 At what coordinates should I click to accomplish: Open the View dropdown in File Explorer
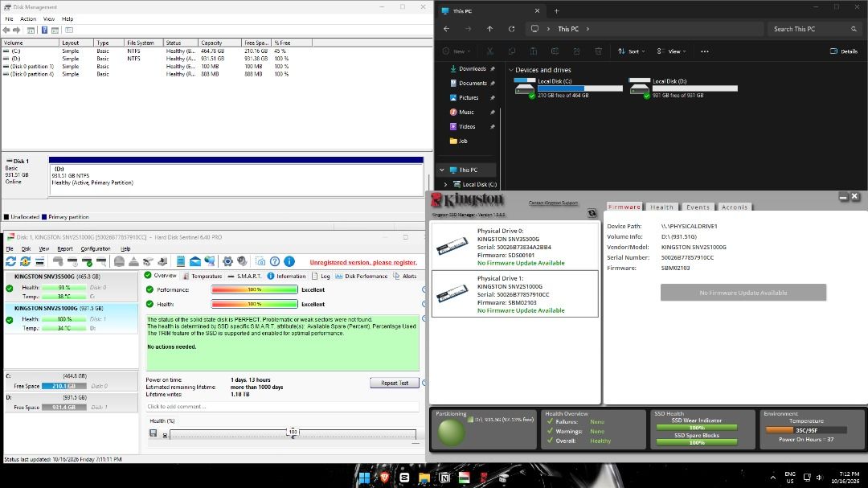pyautogui.click(x=671, y=51)
